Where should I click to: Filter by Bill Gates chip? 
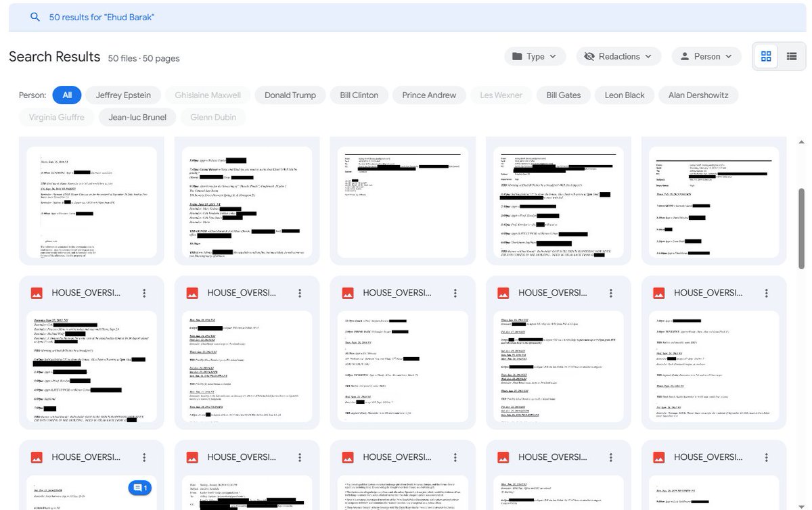click(564, 95)
